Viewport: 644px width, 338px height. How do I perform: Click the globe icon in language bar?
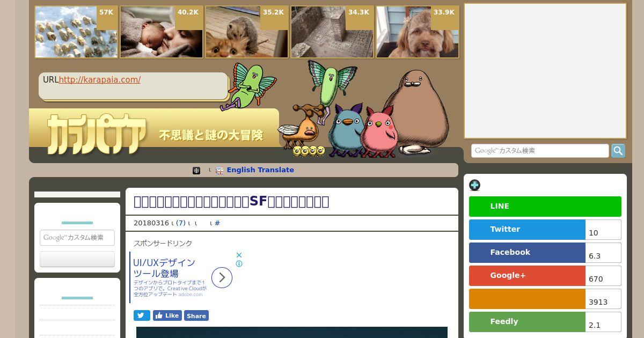coord(196,171)
